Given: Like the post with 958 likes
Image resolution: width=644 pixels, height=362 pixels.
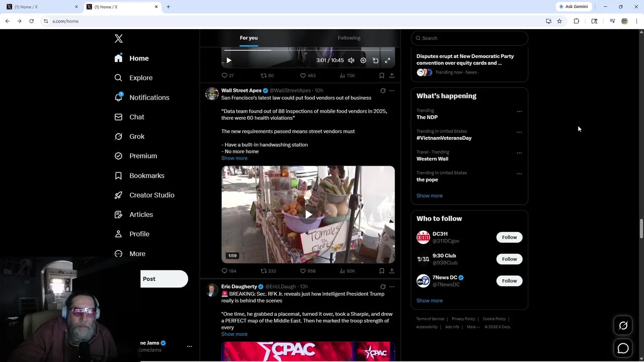Looking at the screenshot, I should coord(307,271).
